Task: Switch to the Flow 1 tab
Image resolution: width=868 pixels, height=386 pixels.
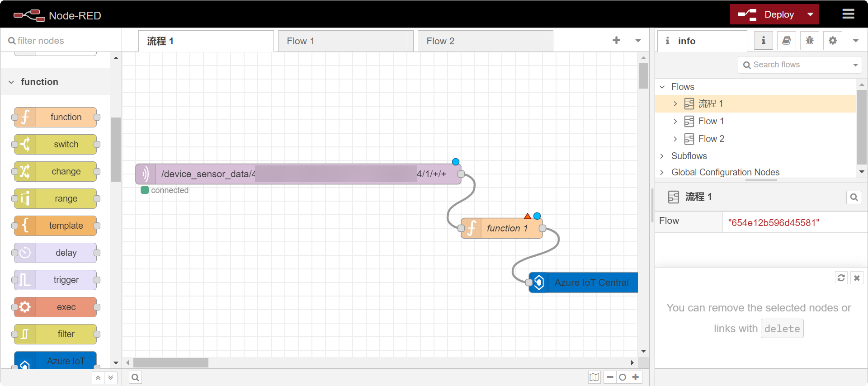Action: 345,41
